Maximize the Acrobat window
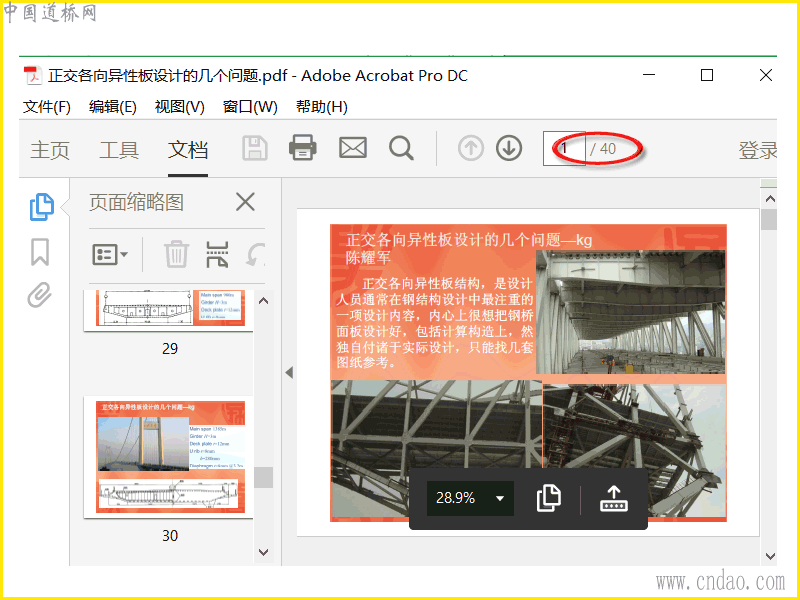 point(707,75)
